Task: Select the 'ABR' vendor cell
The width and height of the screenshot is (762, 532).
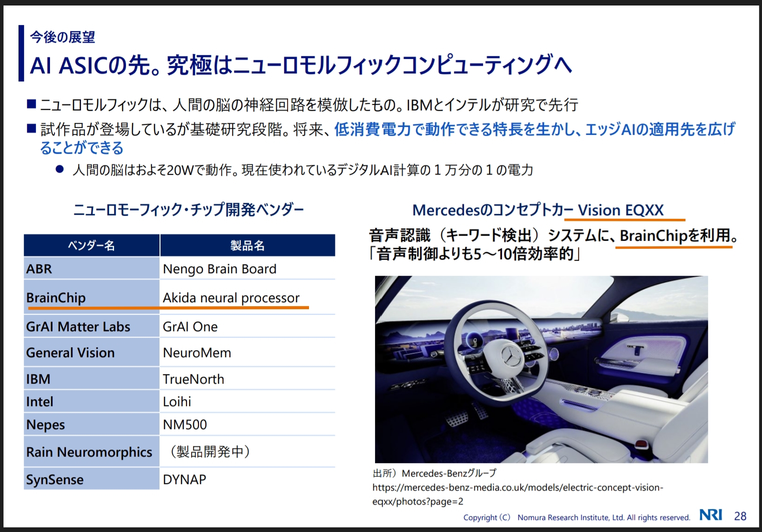Action: point(91,268)
